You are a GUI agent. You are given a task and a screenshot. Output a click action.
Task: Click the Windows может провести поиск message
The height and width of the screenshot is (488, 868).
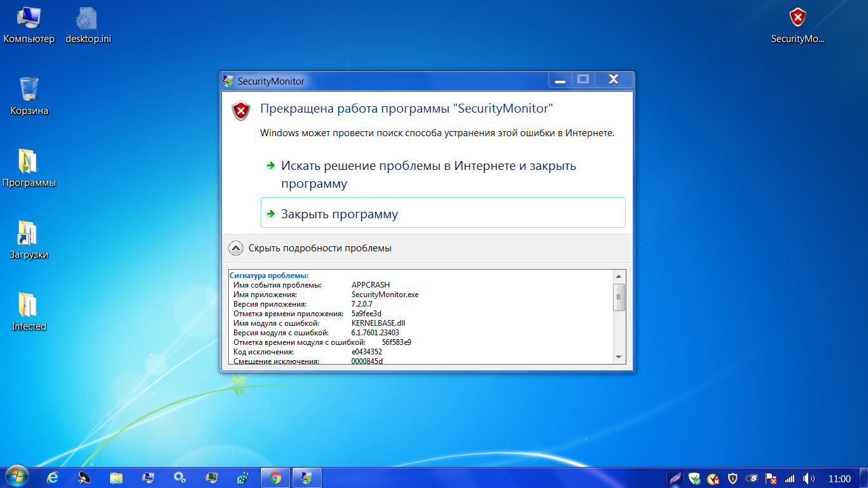coord(437,133)
